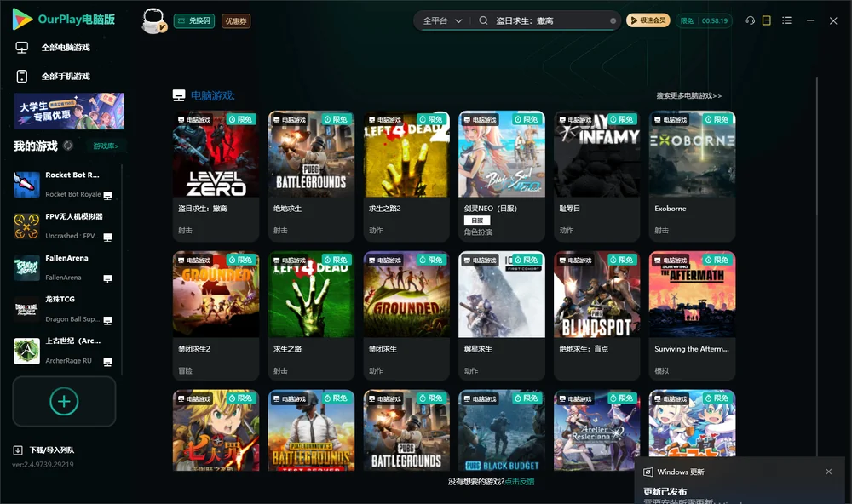Image resolution: width=852 pixels, height=504 pixels.
Task: Click the OurPlay logo
Action: 63,19
